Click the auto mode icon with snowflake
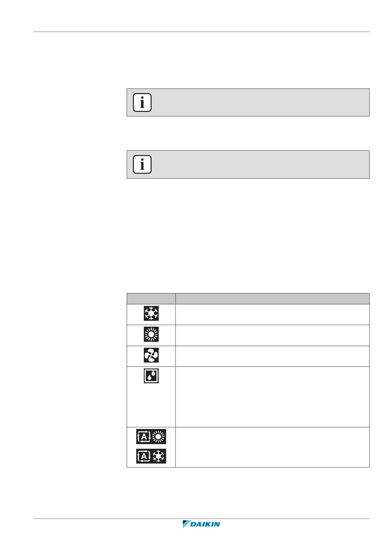 click(x=151, y=456)
